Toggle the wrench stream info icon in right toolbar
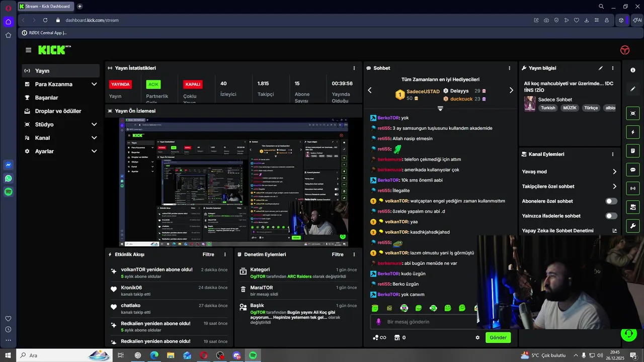Image resolution: width=644 pixels, height=362 pixels. [633, 226]
